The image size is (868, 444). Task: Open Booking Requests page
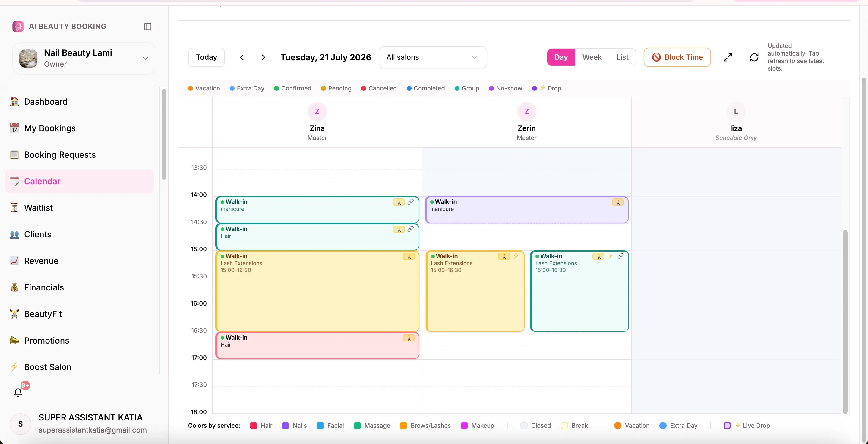coord(80,155)
